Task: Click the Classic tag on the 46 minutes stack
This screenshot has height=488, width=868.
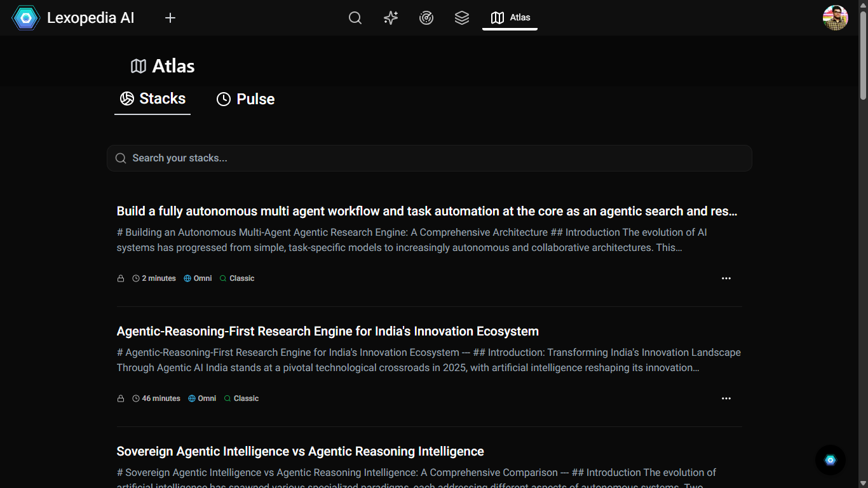Action: (x=241, y=398)
